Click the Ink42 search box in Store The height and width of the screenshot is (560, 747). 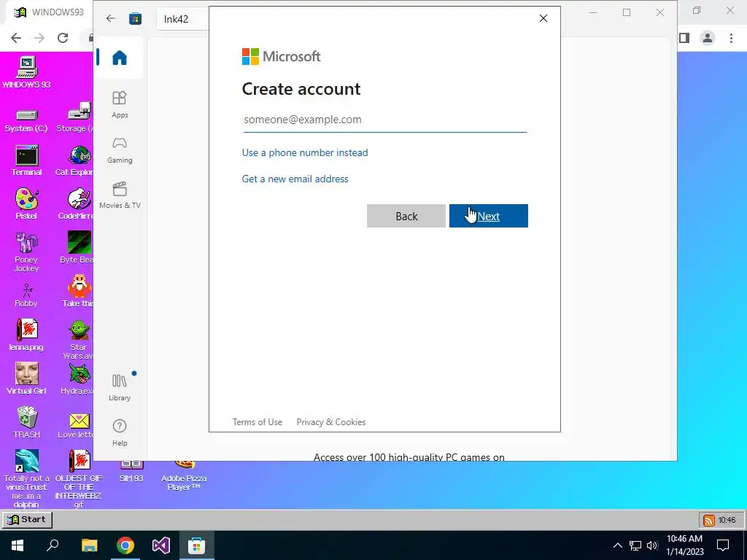(x=183, y=19)
